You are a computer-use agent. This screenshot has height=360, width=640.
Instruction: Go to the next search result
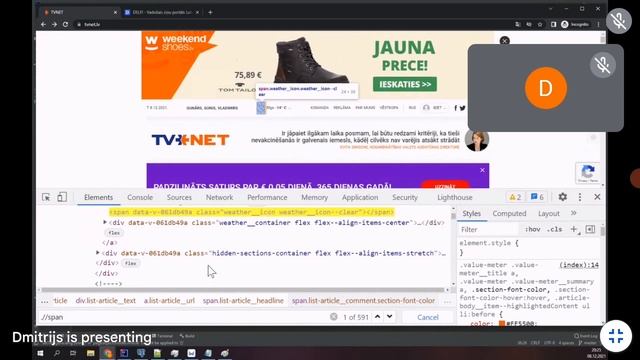pyautogui.click(x=390, y=317)
